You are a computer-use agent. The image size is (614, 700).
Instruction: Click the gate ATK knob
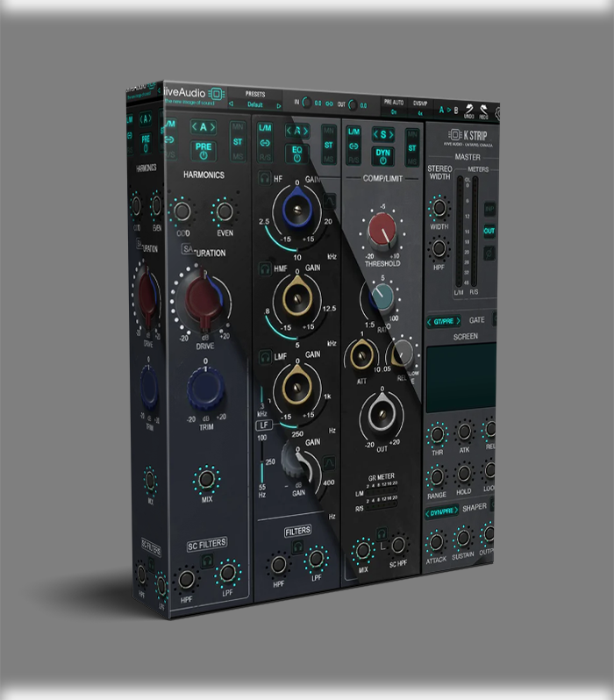(x=464, y=432)
